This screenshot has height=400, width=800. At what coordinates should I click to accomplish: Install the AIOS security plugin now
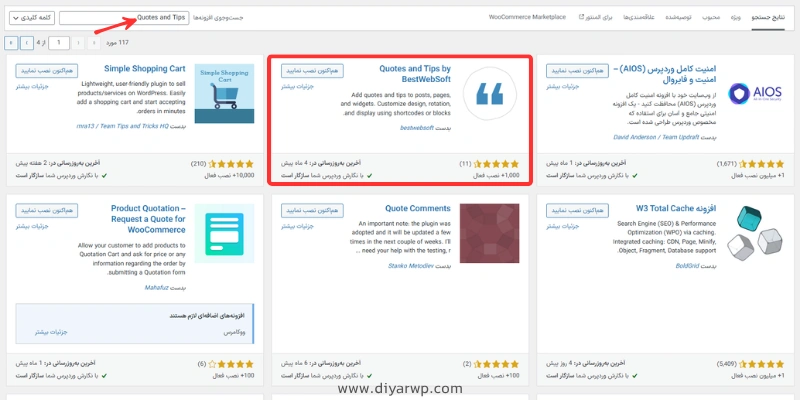577,71
